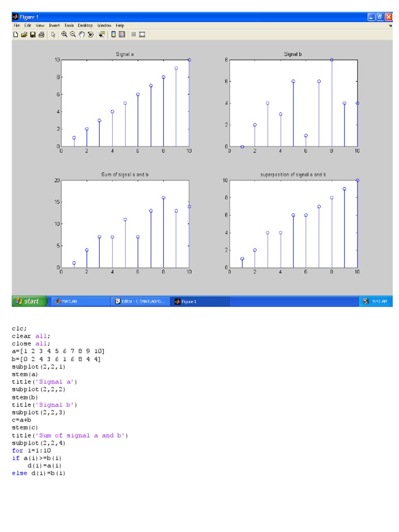
Task: Click the MATLAB logo in Figure 1 title bar
Action: point(15,17)
